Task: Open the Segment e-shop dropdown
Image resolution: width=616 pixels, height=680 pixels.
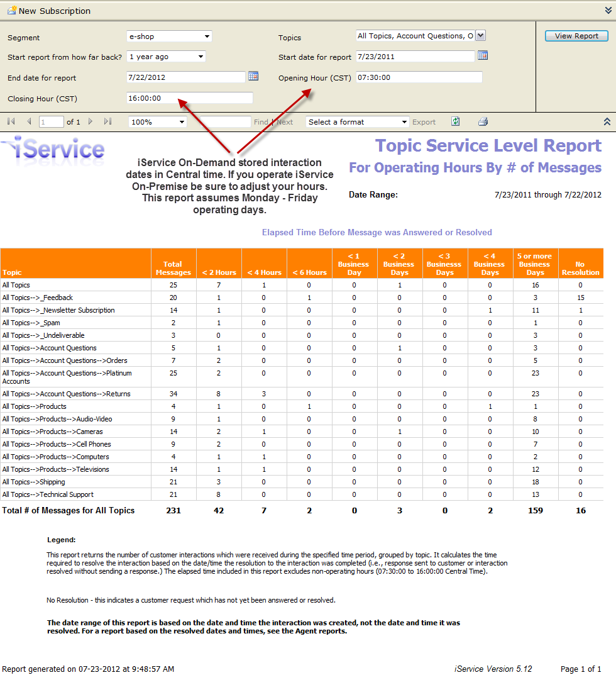Action: coord(169,36)
